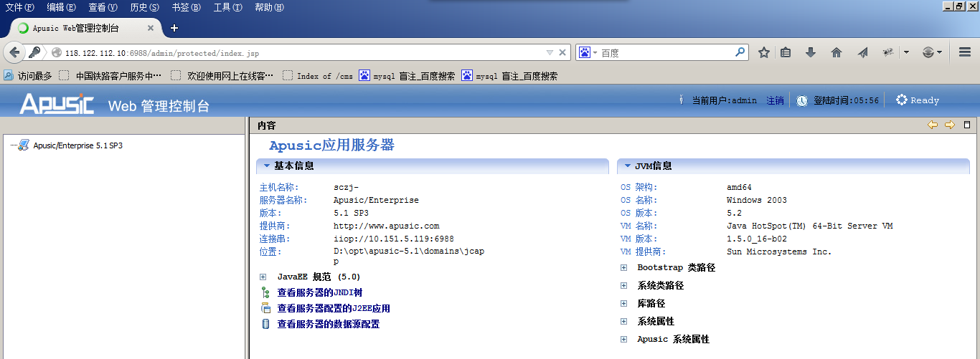Stop loading with the X in the address bar

pyautogui.click(x=563, y=52)
